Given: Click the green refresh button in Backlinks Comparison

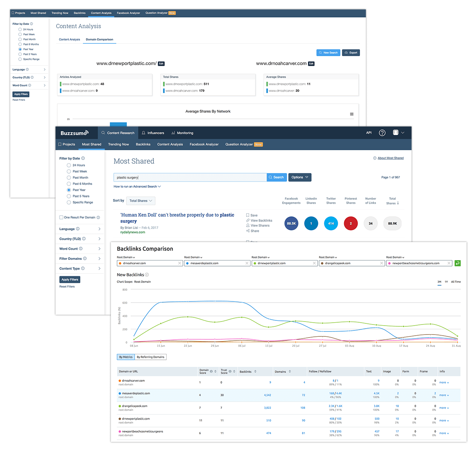Looking at the screenshot, I should click(458, 263).
